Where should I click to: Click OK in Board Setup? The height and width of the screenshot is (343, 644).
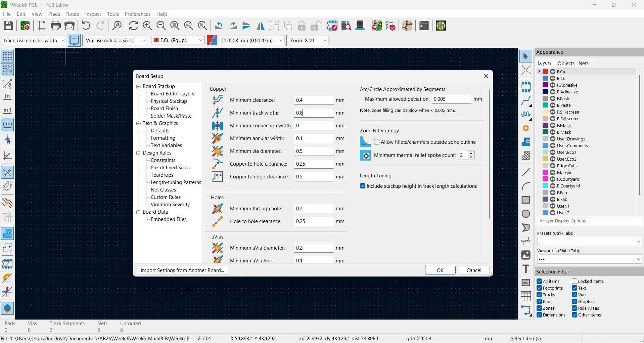[440, 270]
